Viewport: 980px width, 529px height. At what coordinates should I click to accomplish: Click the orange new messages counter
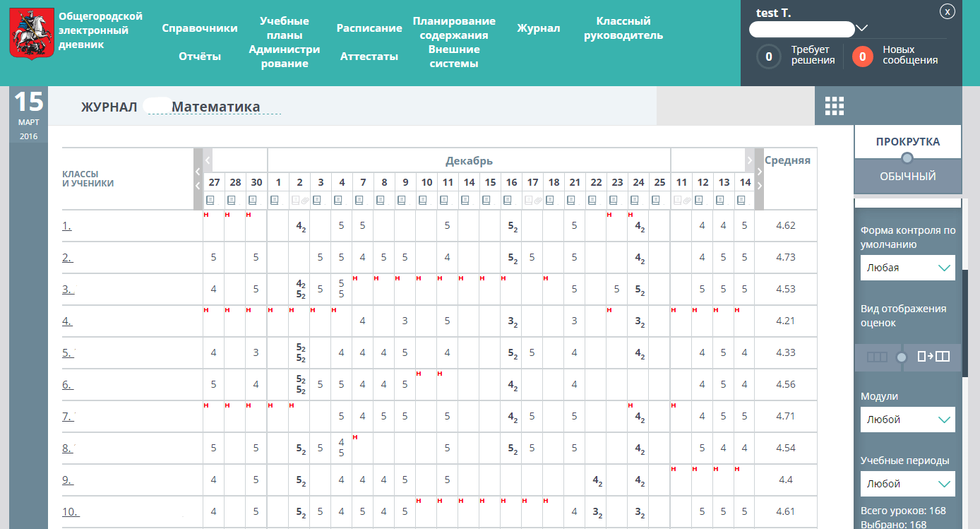863,56
